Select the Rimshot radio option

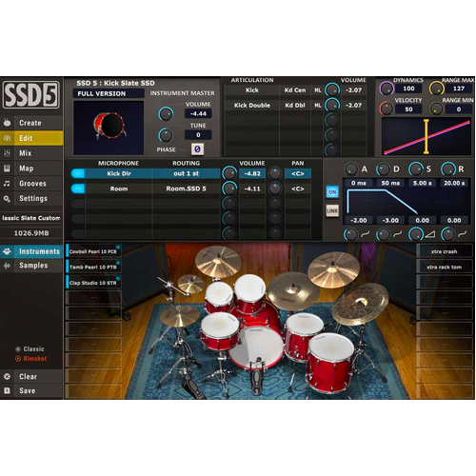pyautogui.click(x=31, y=359)
